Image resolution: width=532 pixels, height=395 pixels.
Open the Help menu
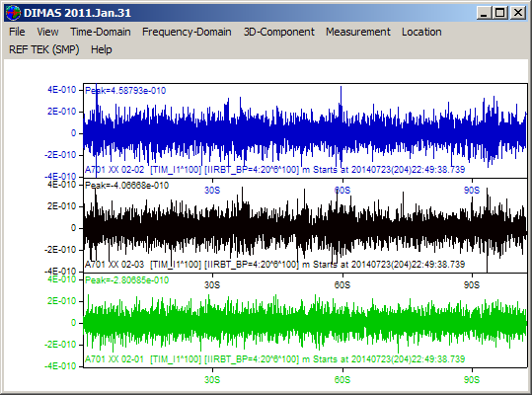click(x=101, y=49)
